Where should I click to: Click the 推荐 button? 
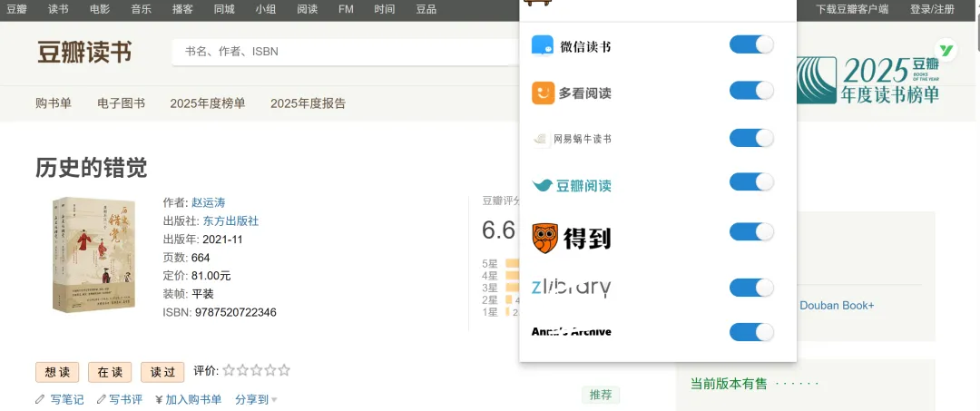click(x=601, y=395)
